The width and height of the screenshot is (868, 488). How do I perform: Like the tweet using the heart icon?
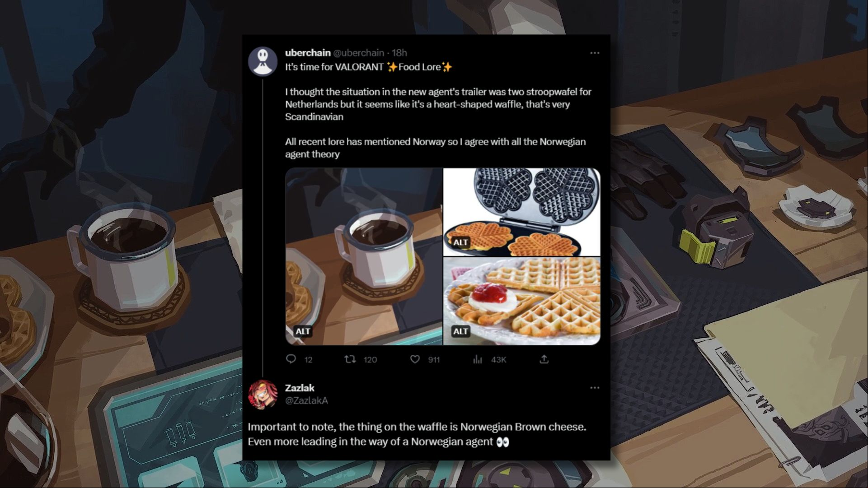coord(415,359)
